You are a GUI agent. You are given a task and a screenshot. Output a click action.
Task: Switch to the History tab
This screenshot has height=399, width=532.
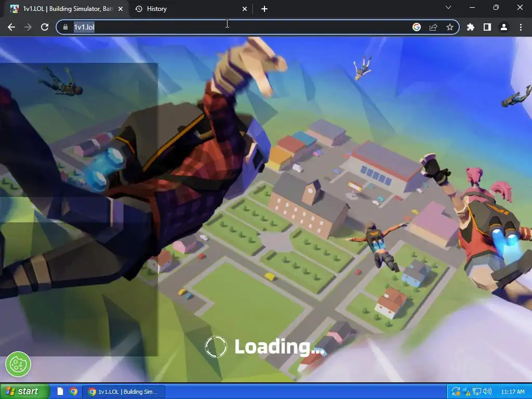click(x=190, y=9)
